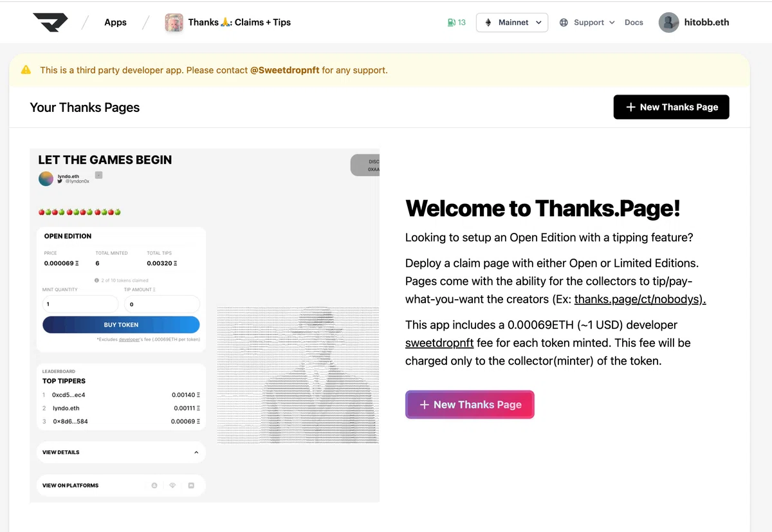Viewport: 772px width, 532px height.
Task: Click the 0.00320 total tips value
Action: click(162, 263)
